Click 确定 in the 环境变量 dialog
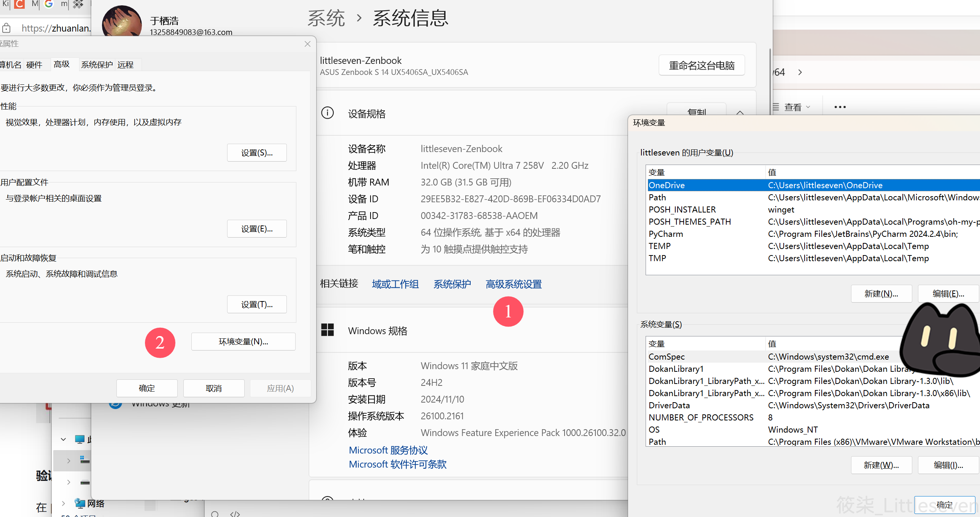The height and width of the screenshot is (517, 980). pyautogui.click(x=945, y=505)
